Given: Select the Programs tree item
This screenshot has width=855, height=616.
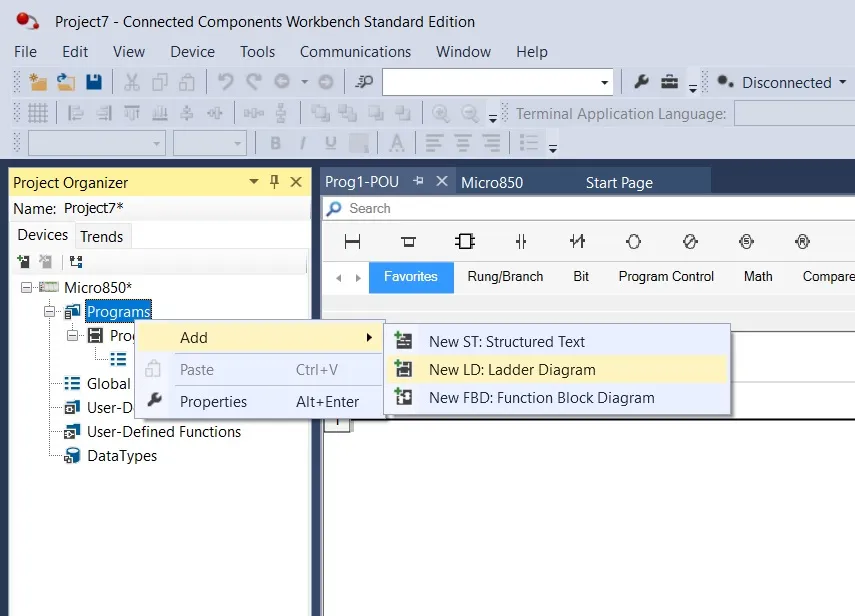Looking at the screenshot, I should coord(118,311).
